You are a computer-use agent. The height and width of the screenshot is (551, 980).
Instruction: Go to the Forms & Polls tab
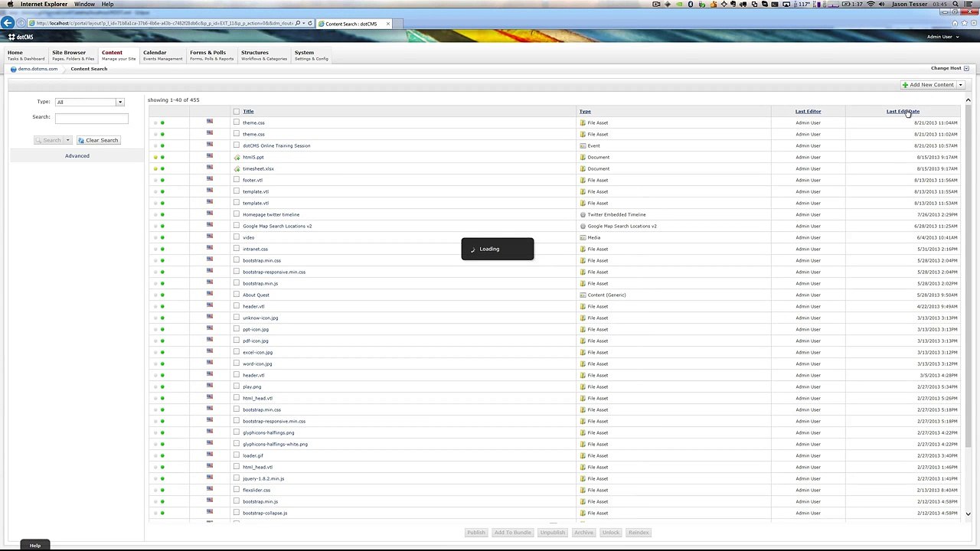[211, 55]
